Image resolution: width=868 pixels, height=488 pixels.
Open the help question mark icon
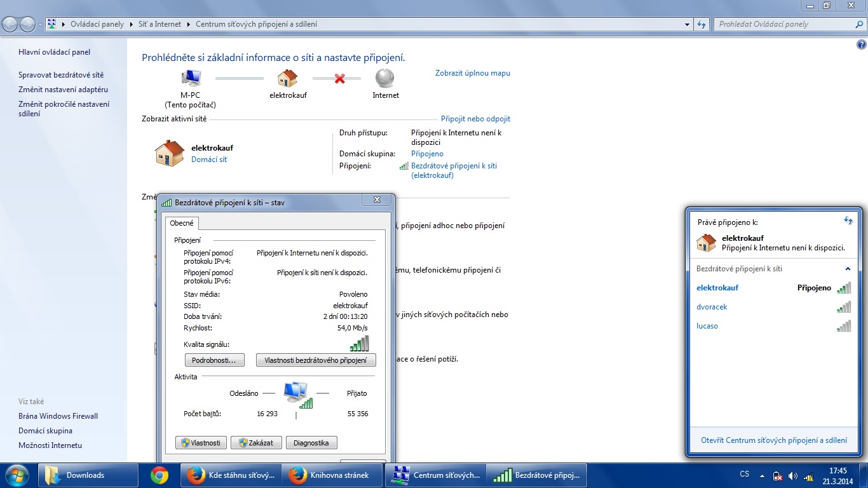(x=861, y=44)
